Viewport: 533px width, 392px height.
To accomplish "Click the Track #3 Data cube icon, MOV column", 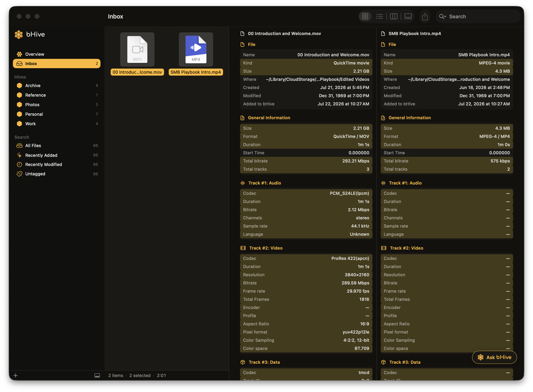I will [x=243, y=362].
